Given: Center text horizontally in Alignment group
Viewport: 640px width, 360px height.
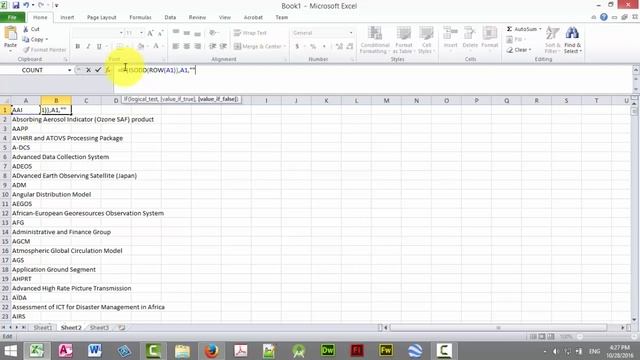Looking at the screenshot, I should pos(187,47).
